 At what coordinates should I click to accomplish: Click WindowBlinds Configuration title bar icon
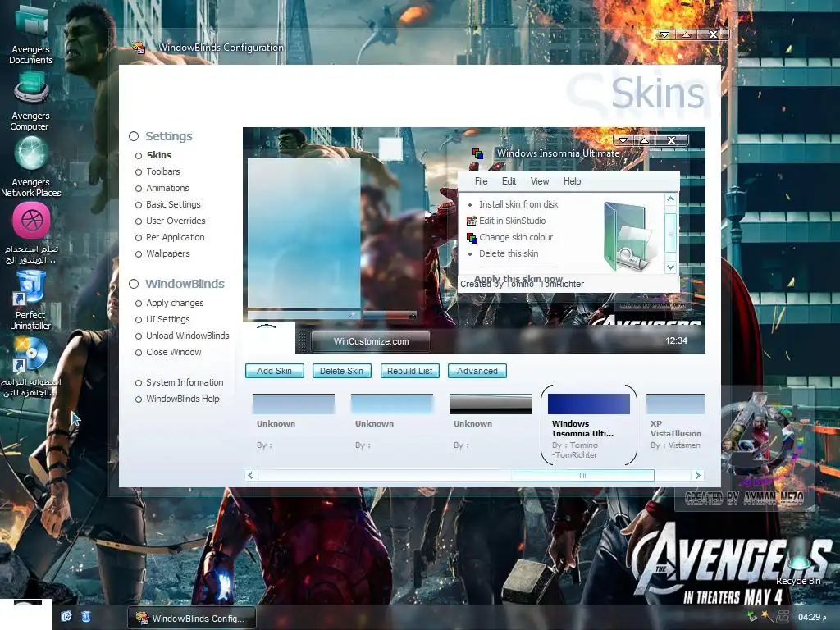(x=139, y=48)
